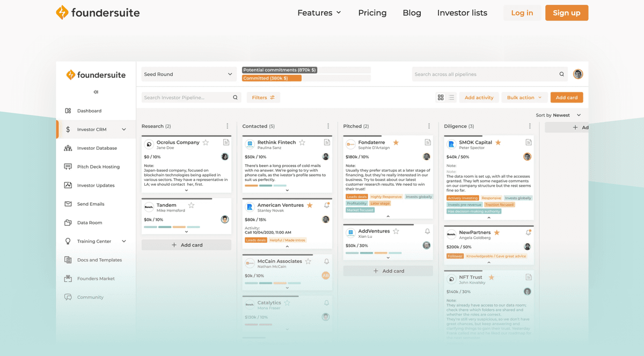Image resolution: width=644 pixels, height=356 pixels.
Task: Open Investor lists page
Action: (462, 13)
